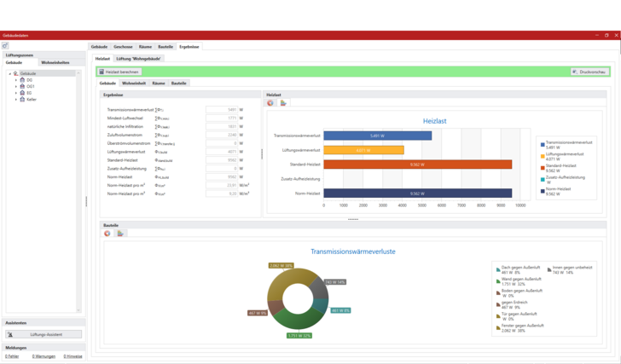This screenshot has width=621, height=364.
Task: Expand the OG1 tree node
Action: click(x=16, y=86)
